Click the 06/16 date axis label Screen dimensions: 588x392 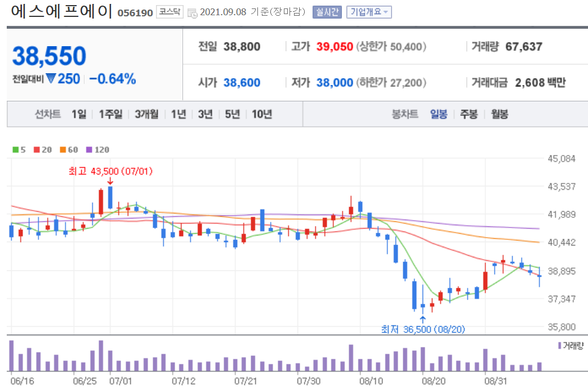(22, 381)
